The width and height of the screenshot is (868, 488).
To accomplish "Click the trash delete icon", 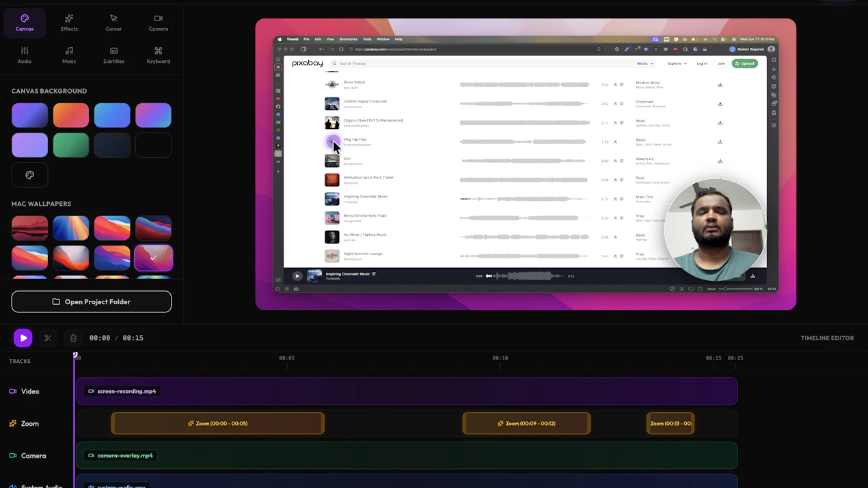I will tap(73, 338).
